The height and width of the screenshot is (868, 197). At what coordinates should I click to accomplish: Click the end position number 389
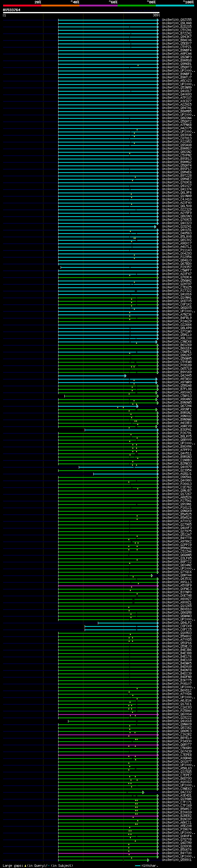(x=155, y=15)
